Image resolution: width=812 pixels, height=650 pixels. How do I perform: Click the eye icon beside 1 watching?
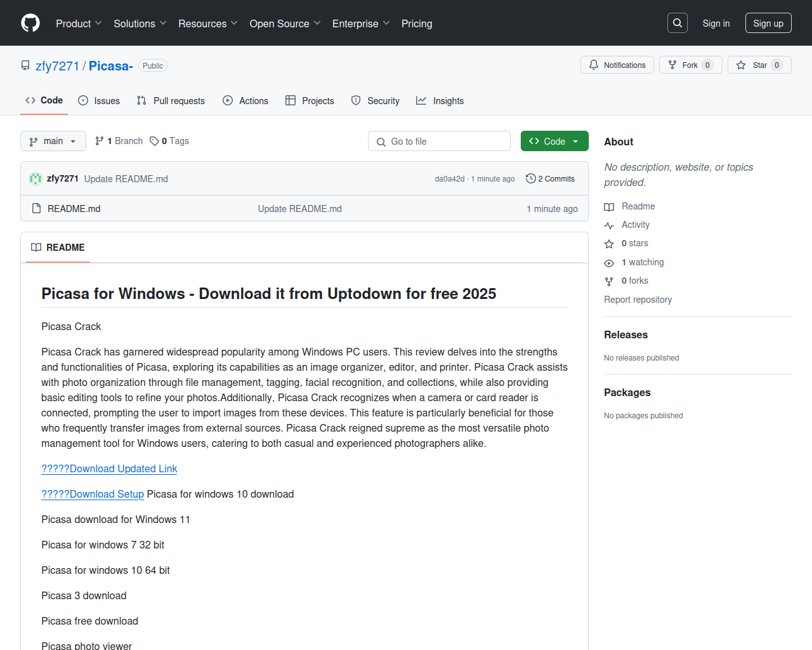pos(609,263)
